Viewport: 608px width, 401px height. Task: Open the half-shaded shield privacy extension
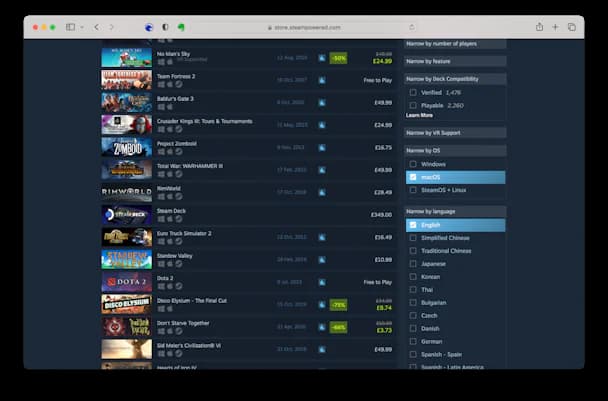point(165,27)
